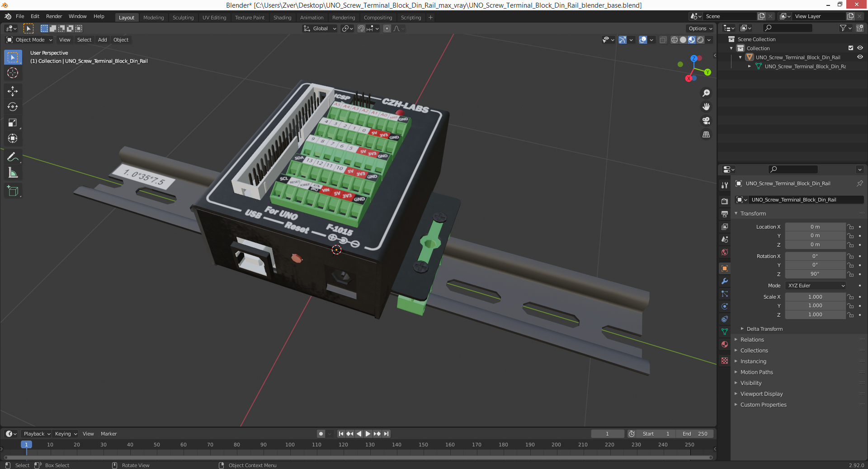Pin the properties editor context

coord(859,183)
